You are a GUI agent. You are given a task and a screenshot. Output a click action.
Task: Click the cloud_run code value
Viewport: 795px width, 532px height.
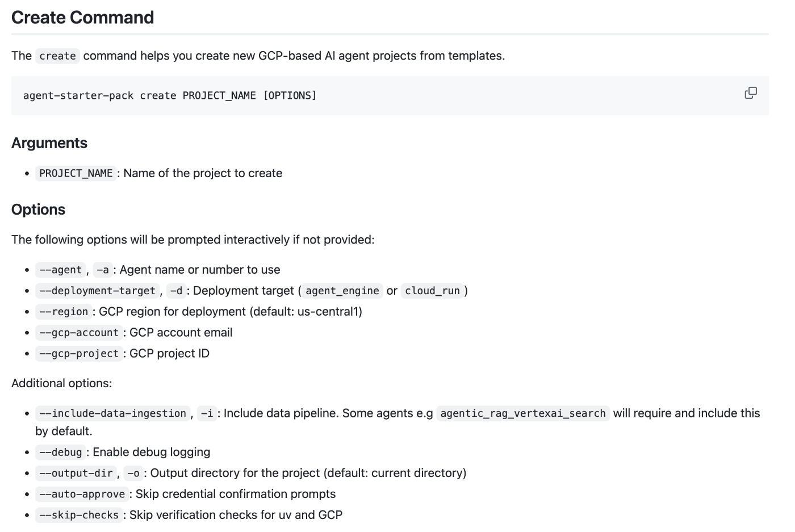pyautogui.click(x=432, y=291)
